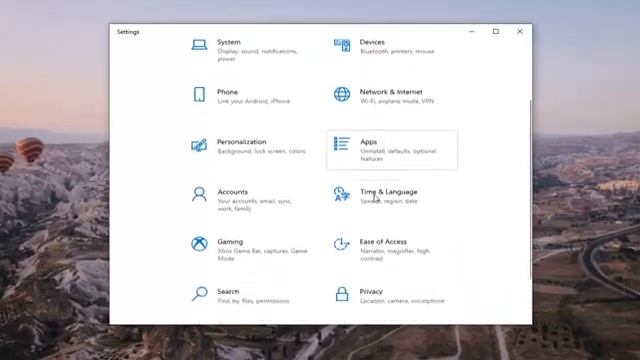Open Gaming settings label
This screenshot has height=360, width=640.
coord(230,242)
